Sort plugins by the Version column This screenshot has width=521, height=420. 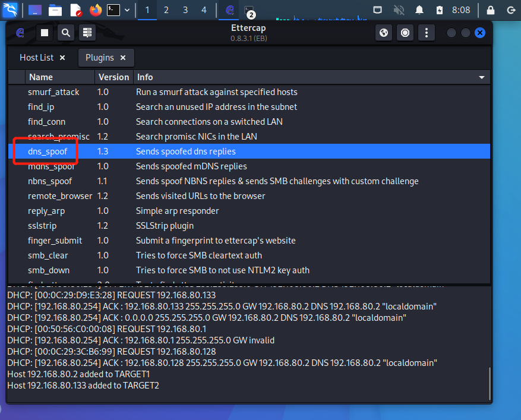[114, 77]
